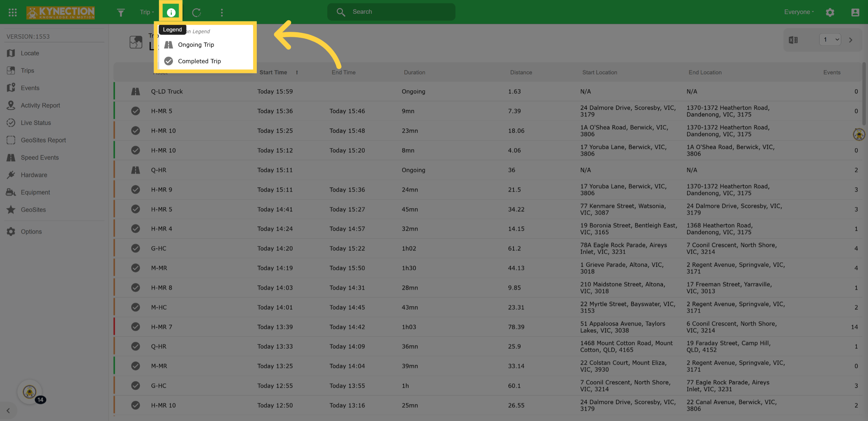Collapse the sidebar with the left chevron

(x=8, y=411)
